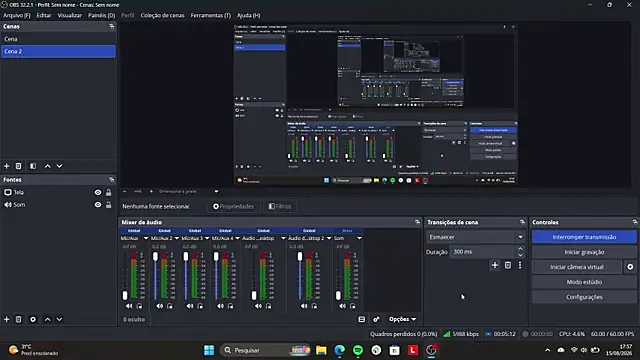
Task: Open the Painéis menu
Action: pyautogui.click(x=102, y=15)
